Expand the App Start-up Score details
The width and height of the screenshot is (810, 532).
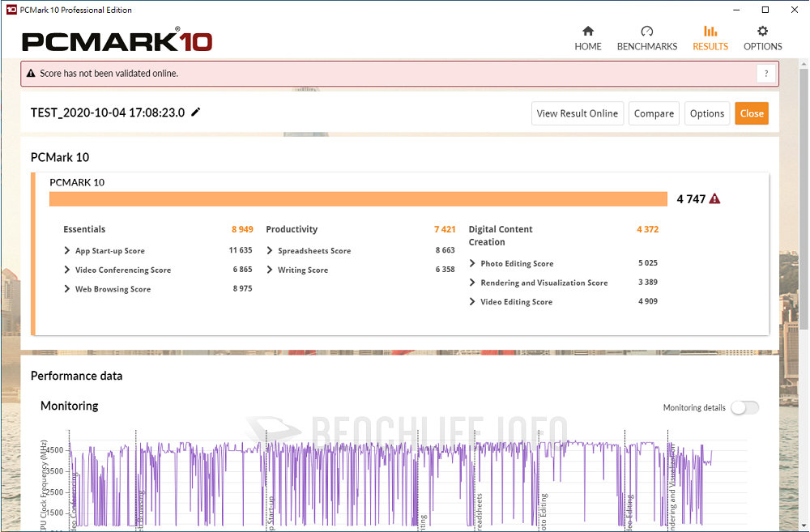[66, 250]
